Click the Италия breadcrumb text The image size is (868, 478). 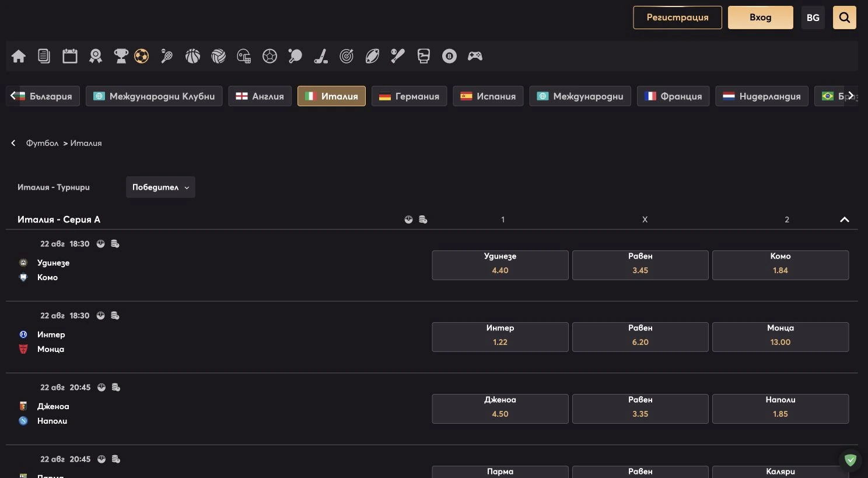[x=86, y=143]
